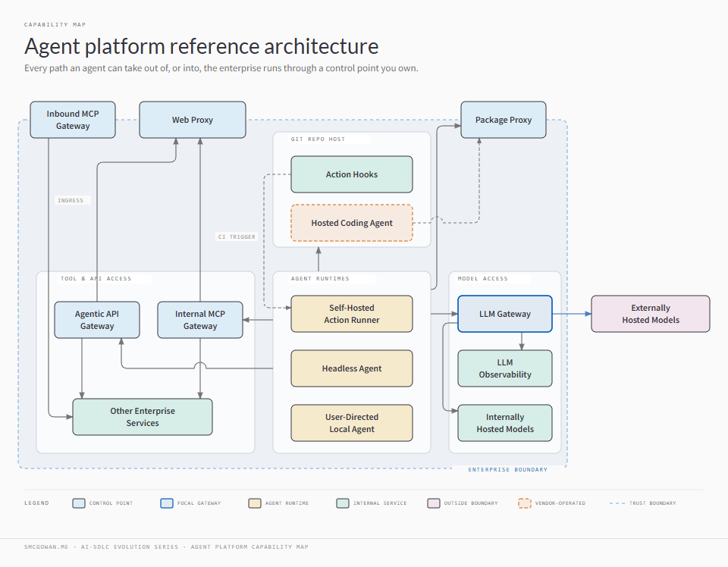The height and width of the screenshot is (567, 728).
Task: Select the Internal MCP Gateway node
Action: click(x=200, y=320)
